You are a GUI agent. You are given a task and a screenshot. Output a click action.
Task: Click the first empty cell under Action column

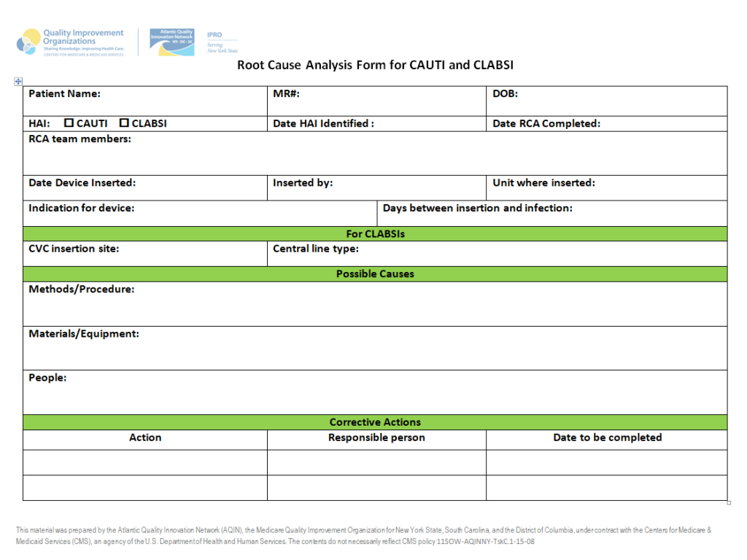pos(144,462)
